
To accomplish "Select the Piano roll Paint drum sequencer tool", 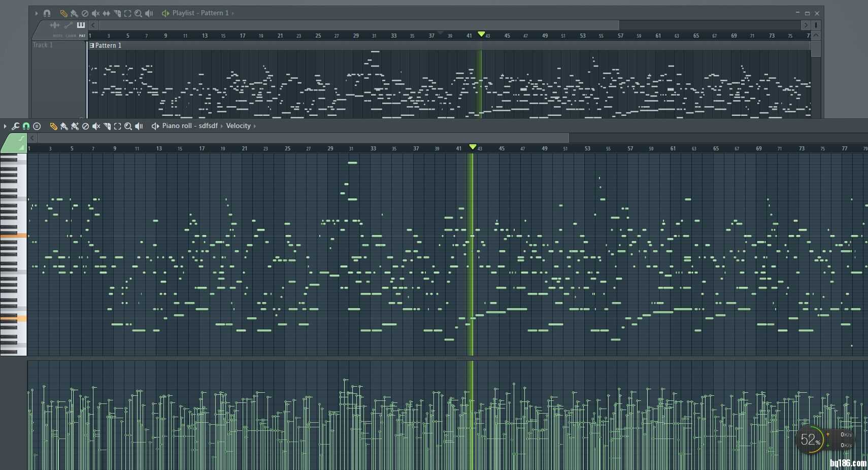I will tap(75, 126).
